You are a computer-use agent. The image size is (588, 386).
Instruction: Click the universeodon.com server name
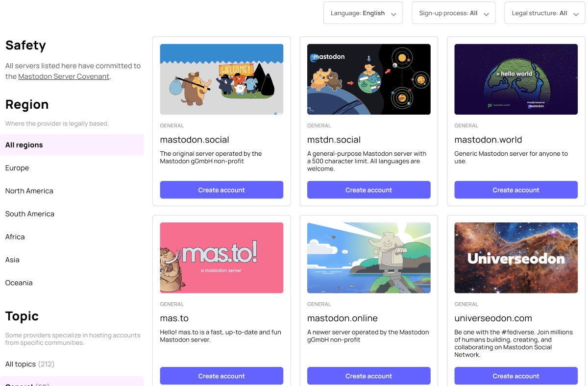coord(493,318)
